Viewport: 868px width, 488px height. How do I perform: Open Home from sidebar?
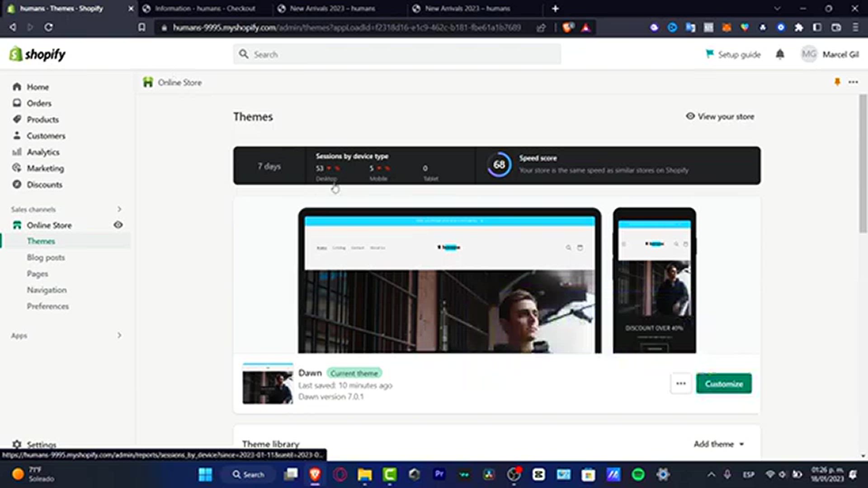tap(37, 87)
